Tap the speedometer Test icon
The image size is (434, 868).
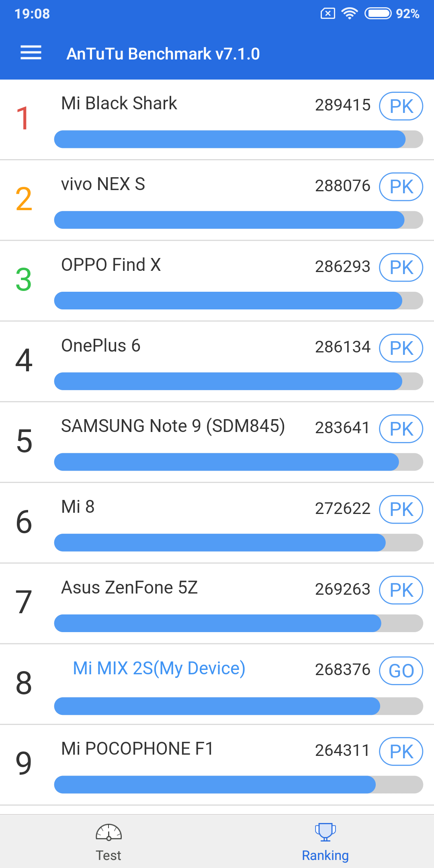click(108, 832)
